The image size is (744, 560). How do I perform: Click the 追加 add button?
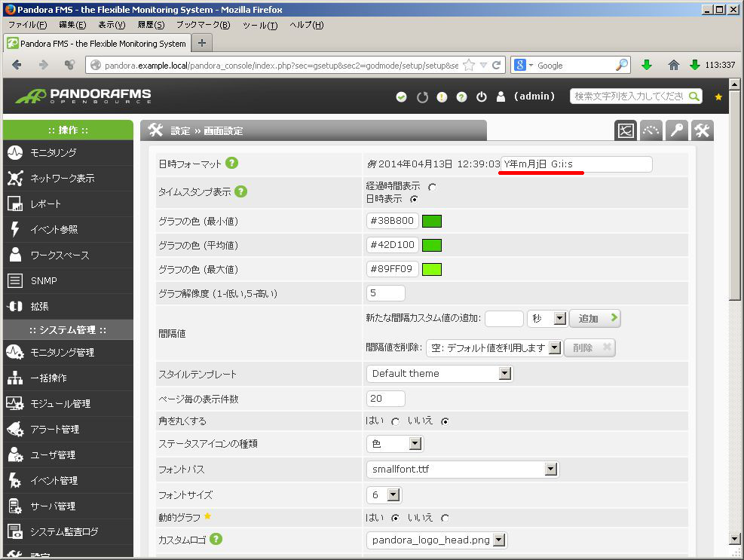[595, 319]
